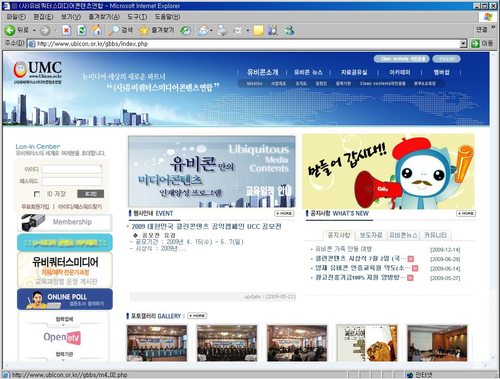The height and width of the screenshot is (379, 500).
Task: Click the IE Back arrow icon
Action: point(10,30)
